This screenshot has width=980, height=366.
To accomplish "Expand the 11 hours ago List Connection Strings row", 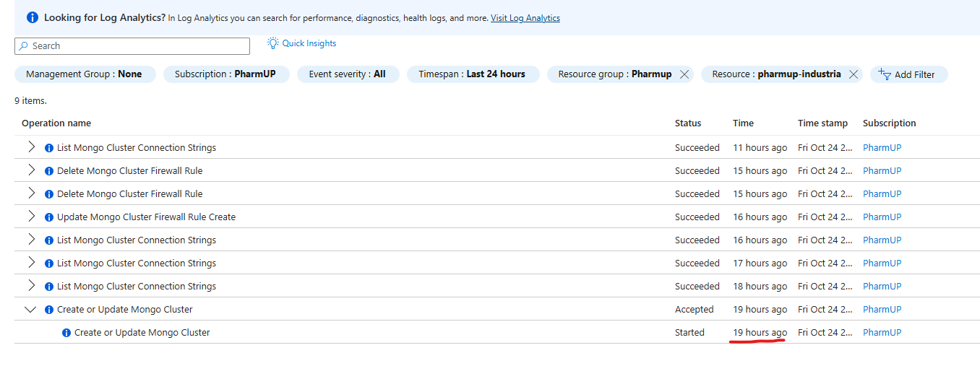I will [x=31, y=147].
